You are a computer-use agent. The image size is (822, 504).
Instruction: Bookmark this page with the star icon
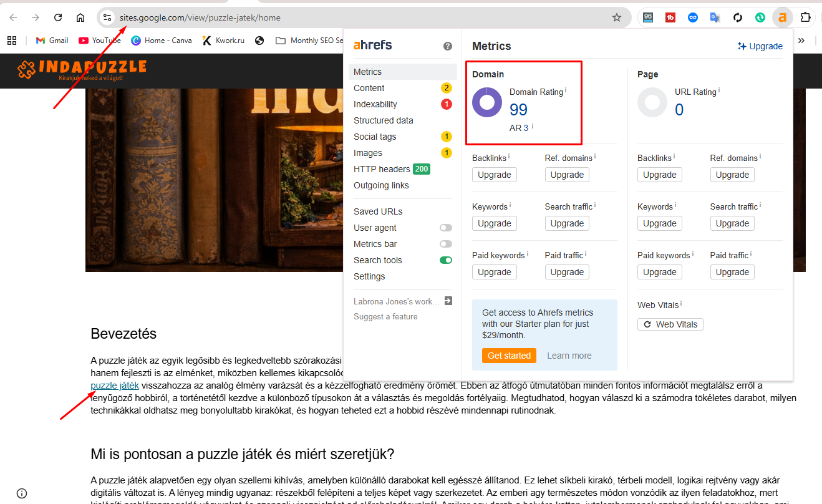pyautogui.click(x=617, y=17)
